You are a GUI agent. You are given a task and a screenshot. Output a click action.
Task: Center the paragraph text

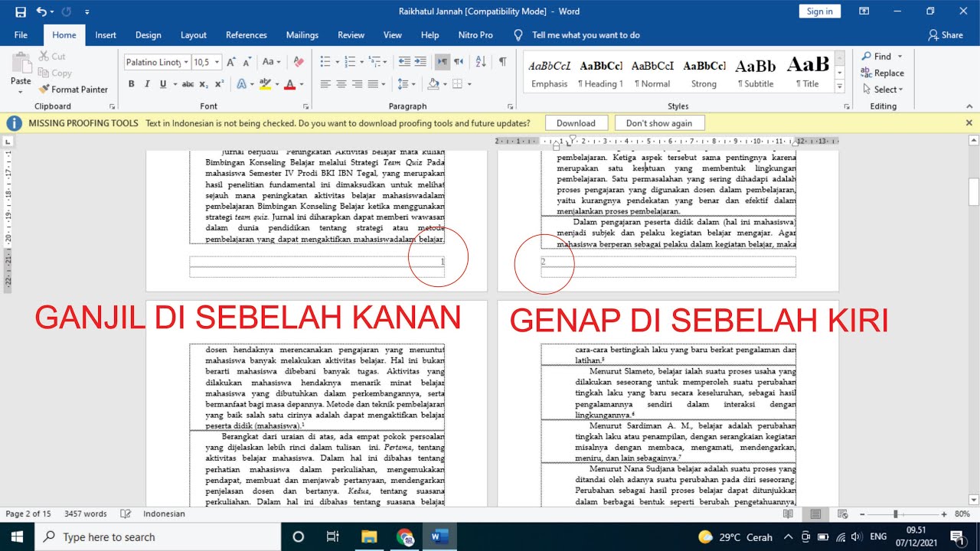(341, 84)
